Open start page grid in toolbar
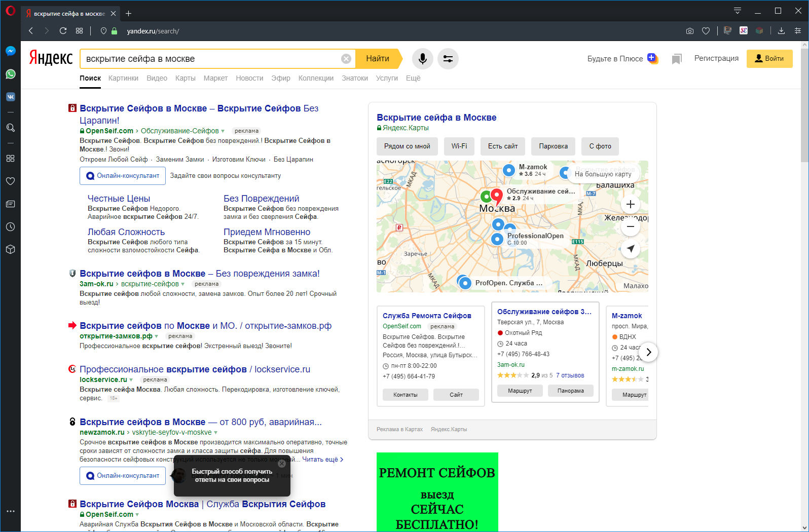The width and height of the screenshot is (809, 532). point(79,31)
